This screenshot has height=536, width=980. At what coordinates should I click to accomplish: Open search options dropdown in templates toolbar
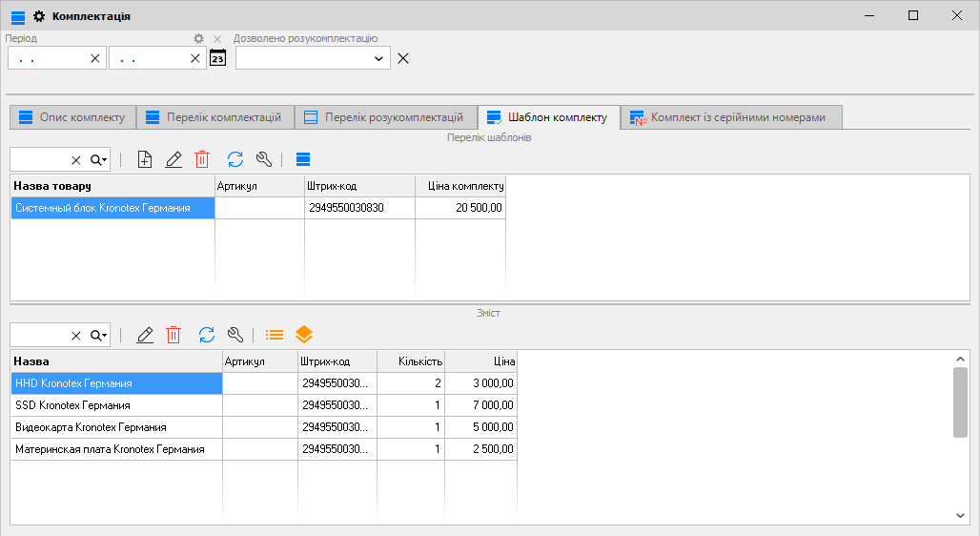point(99,159)
